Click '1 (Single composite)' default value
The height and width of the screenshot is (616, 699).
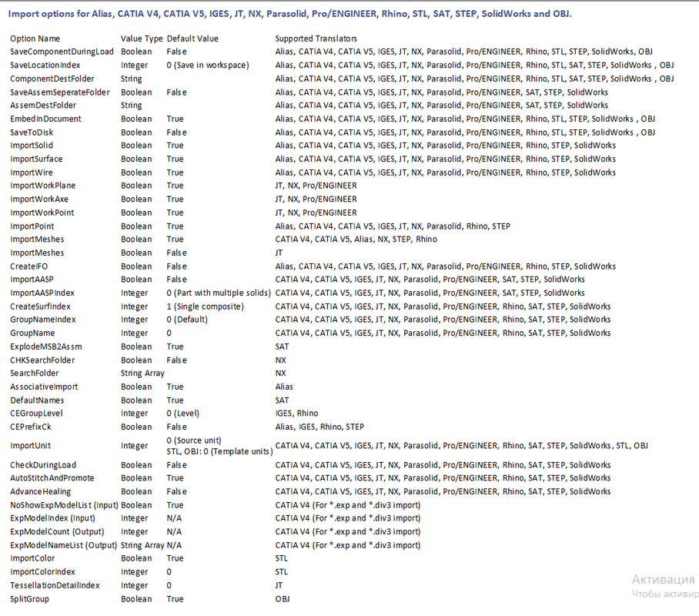tap(205, 306)
